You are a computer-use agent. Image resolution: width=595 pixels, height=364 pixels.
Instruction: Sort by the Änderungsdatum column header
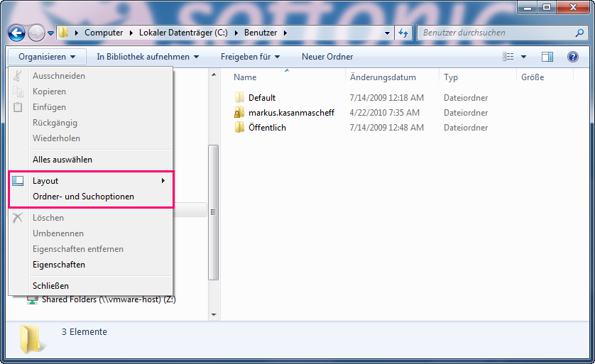tap(383, 77)
